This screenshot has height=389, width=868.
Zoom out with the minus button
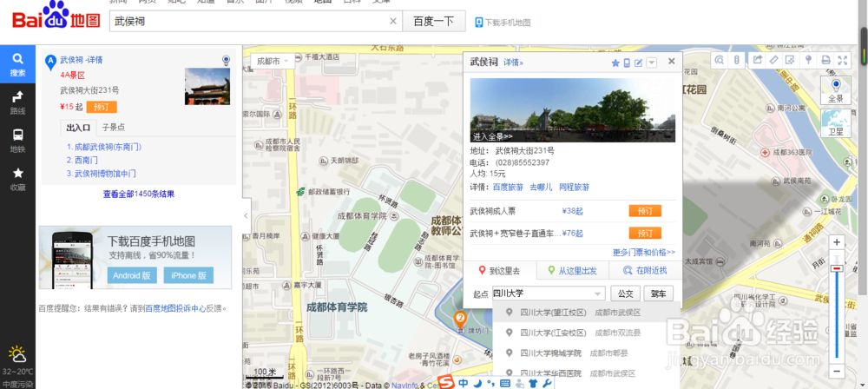coord(837,371)
